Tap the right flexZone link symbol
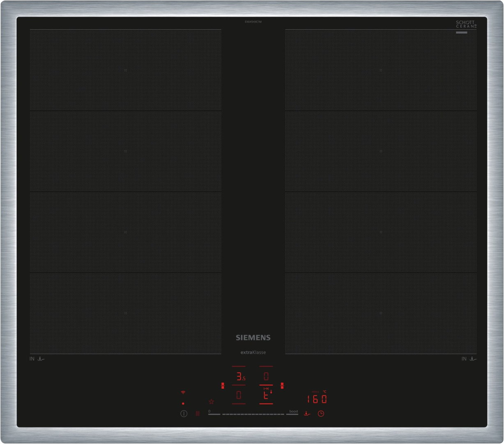The width and height of the screenshot is (504, 444). (282, 386)
